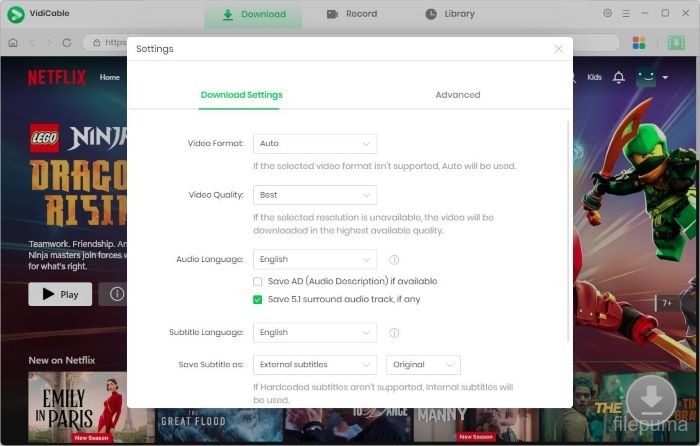Image resolution: width=700 pixels, height=446 pixels.
Task: Click the Audio Language info icon
Action: tap(394, 259)
